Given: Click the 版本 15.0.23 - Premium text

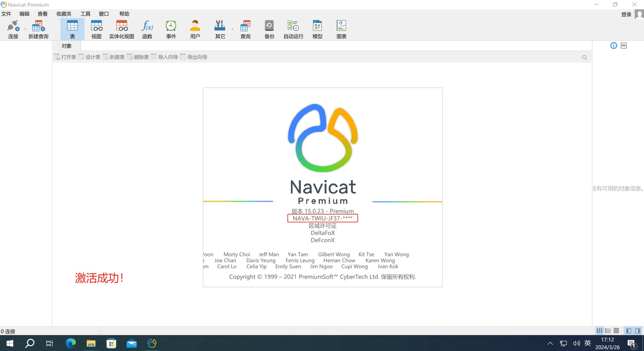Looking at the screenshot, I should point(323,211).
